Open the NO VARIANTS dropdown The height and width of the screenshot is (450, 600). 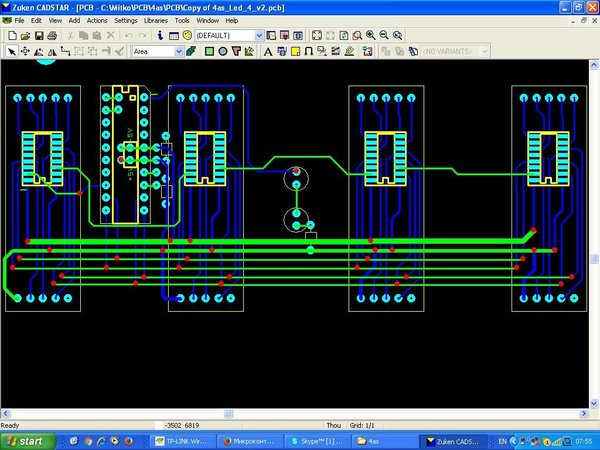click(484, 51)
